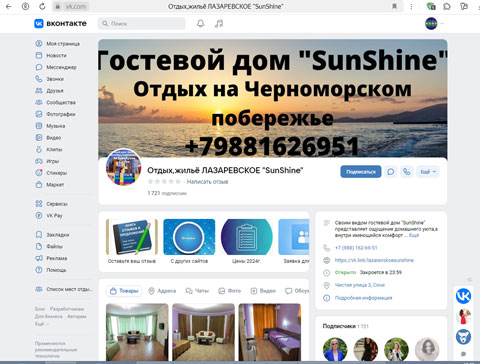
Task: Click phone number +7 (988) 162-69-51
Action: pos(356,248)
